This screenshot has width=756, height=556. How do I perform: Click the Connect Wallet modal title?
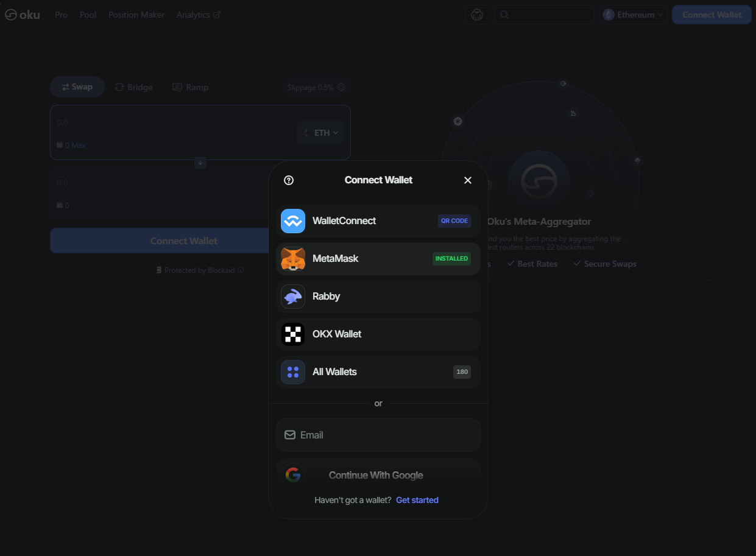tap(378, 180)
